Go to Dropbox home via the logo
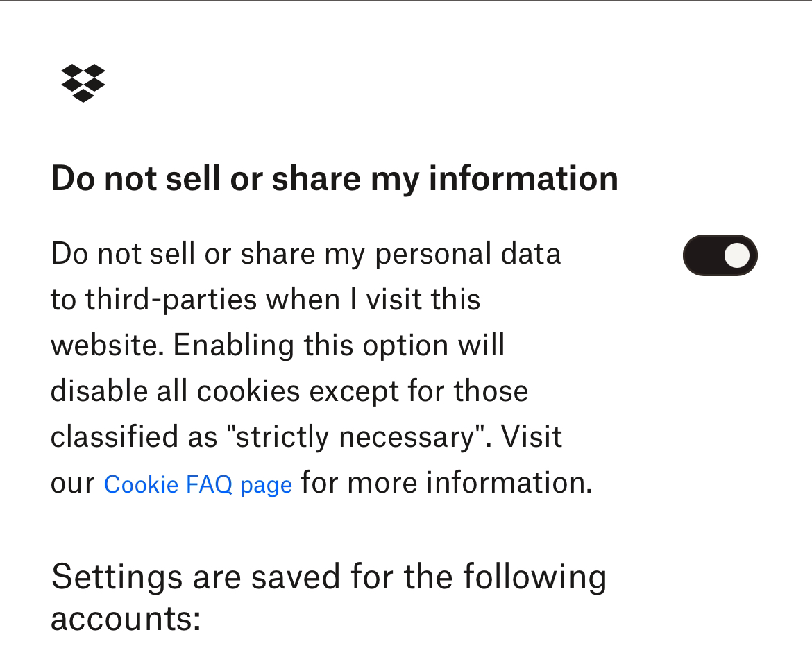 click(83, 83)
